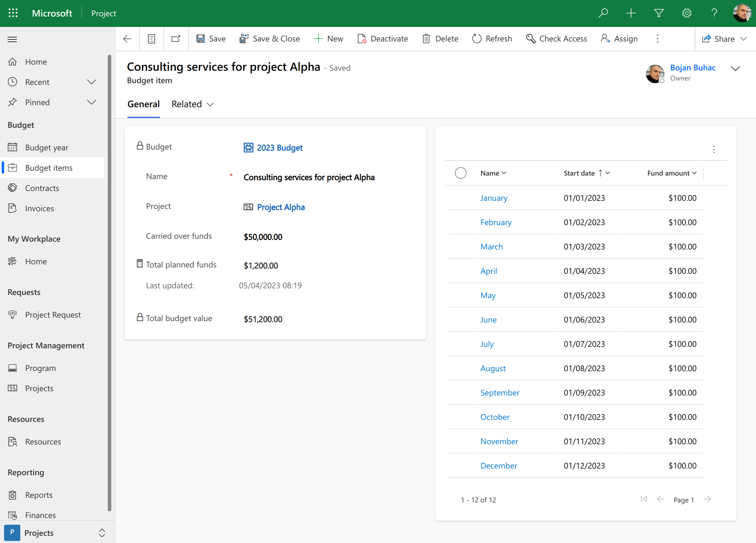Toggle the hamburger navigation menu
Image resolution: width=756 pixels, height=543 pixels.
click(12, 39)
